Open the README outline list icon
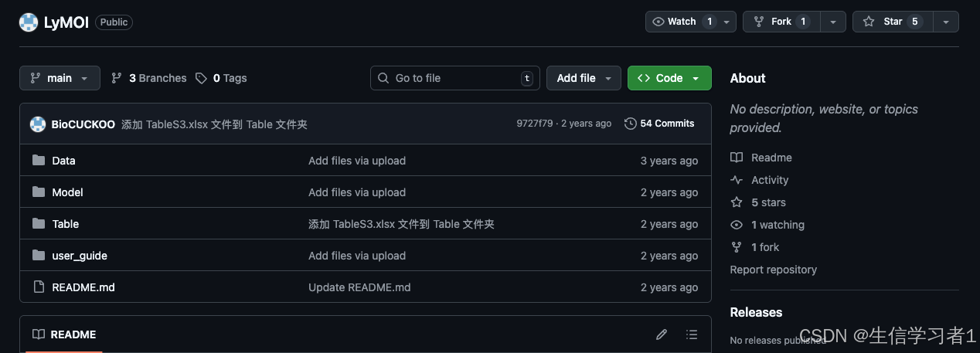Screen dimensions: 980x353 pyautogui.click(x=692, y=334)
